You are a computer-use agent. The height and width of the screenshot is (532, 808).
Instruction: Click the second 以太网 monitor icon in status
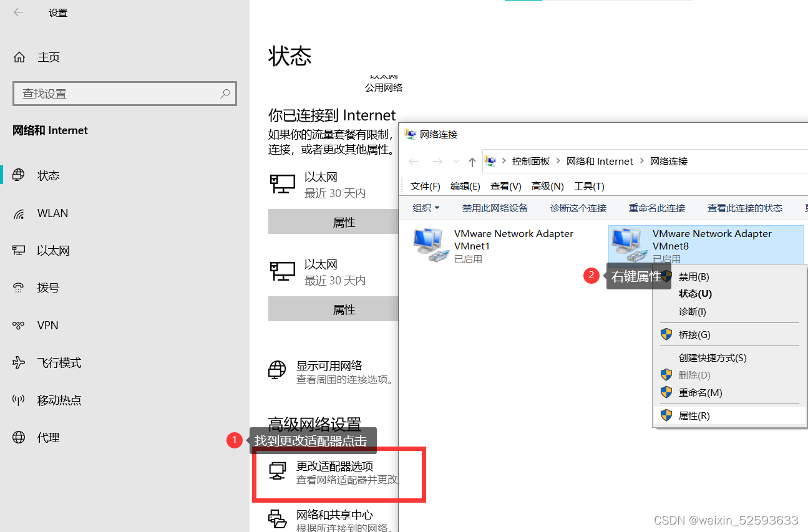[x=282, y=271]
